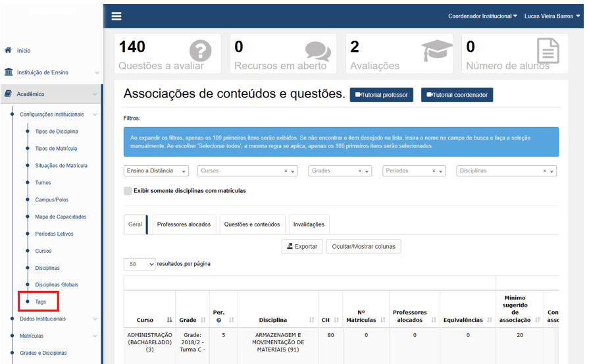Switch to the Geral tab
Image resolution: width=589 pixels, height=364 pixels.
135,224
